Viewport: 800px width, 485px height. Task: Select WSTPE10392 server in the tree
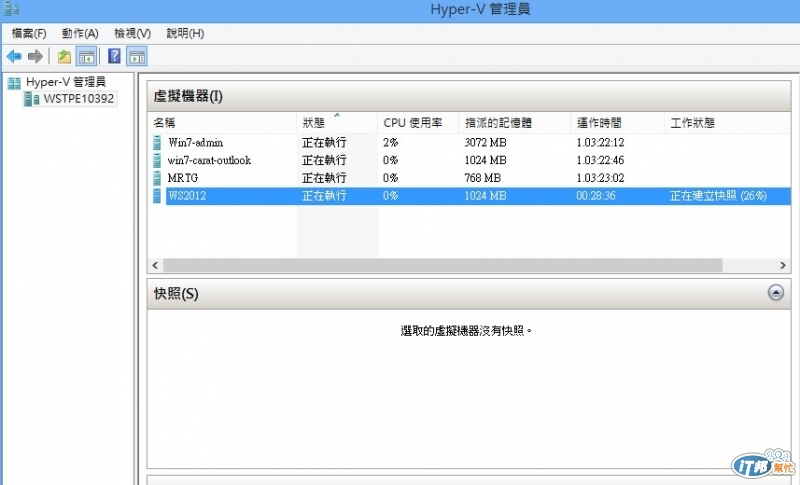[79, 98]
